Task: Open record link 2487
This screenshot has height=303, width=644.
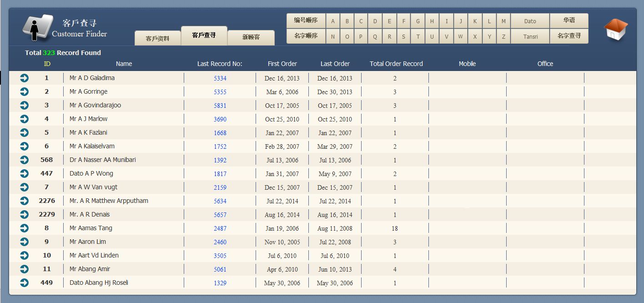Action: tap(220, 228)
